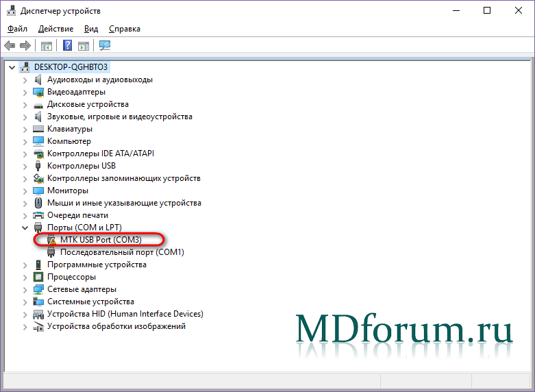Image resolution: width=535 pixels, height=392 pixels.
Task: Click the Последовательный порт (COM1) icon
Action: 51,252
